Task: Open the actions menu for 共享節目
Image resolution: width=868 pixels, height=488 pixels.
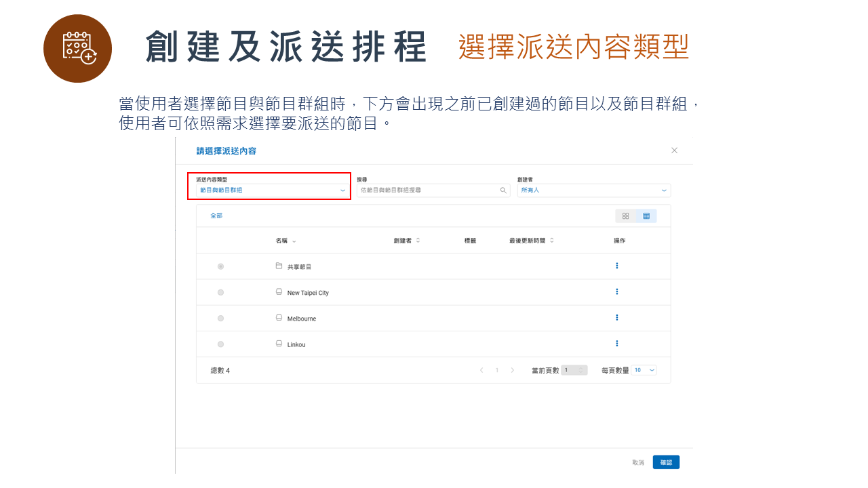Action: tap(616, 265)
